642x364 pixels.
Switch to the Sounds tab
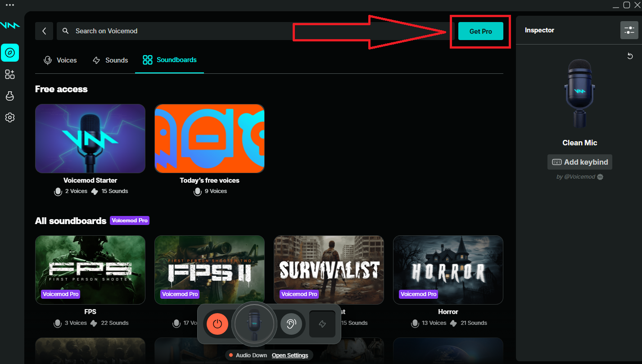(110, 60)
